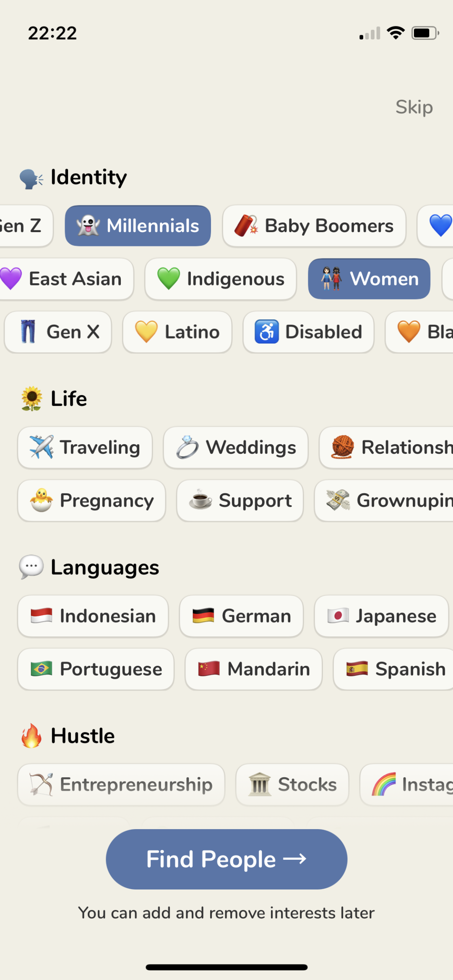Tap the wheelchair icon on Disabled
The width and height of the screenshot is (453, 980).
(266, 332)
